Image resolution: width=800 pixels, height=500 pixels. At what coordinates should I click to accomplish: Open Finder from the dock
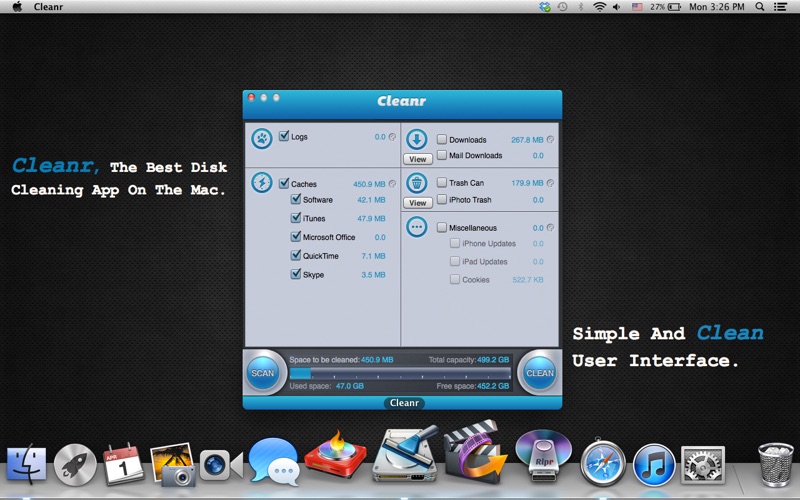point(27,463)
